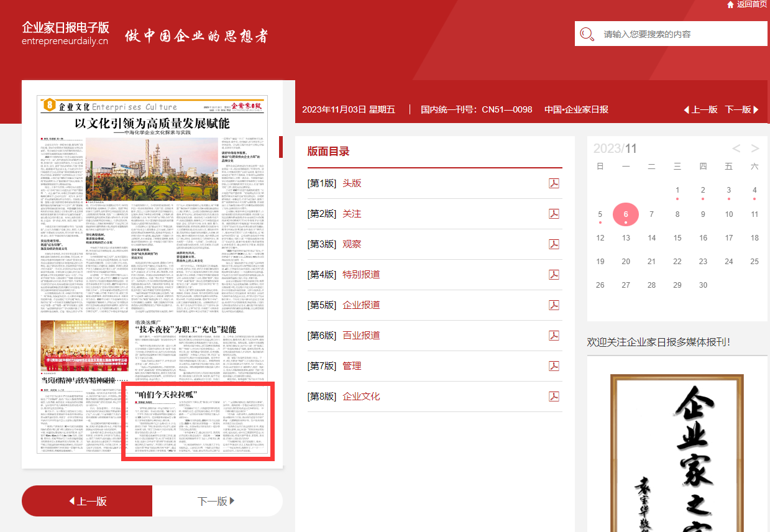Select 头版 in the page directory
The image size is (770, 532).
tap(352, 183)
